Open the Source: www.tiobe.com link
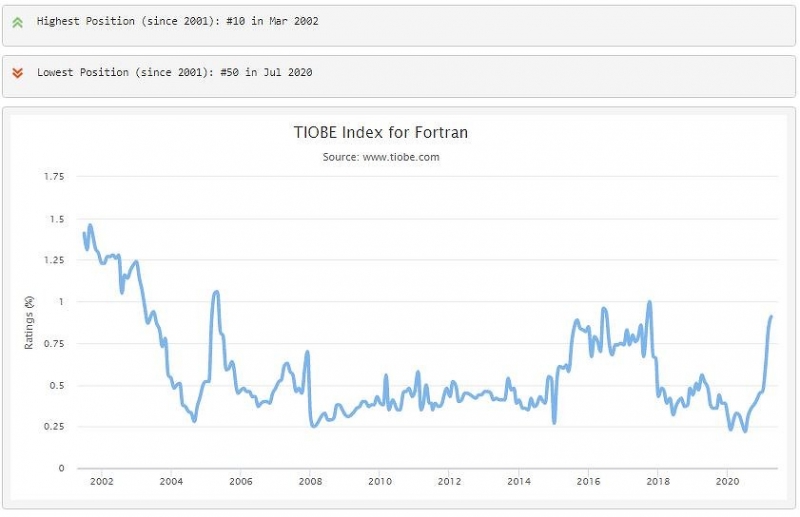800x517 pixels. point(381,157)
